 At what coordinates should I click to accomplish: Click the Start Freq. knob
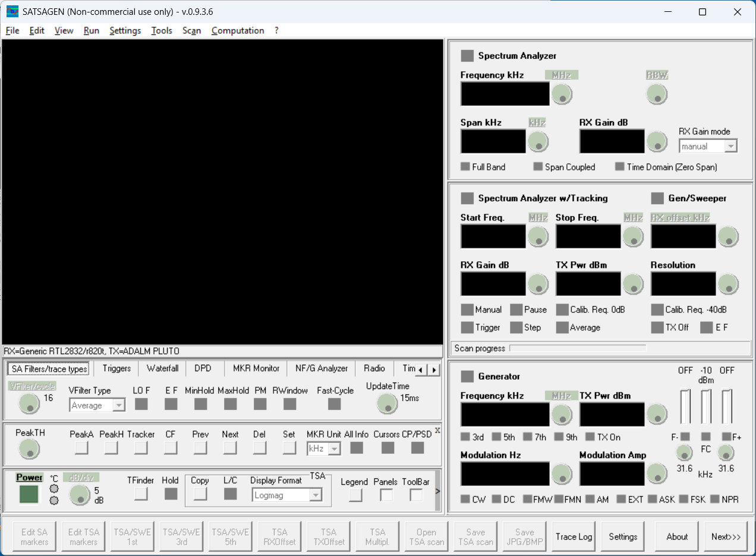point(538,236)
